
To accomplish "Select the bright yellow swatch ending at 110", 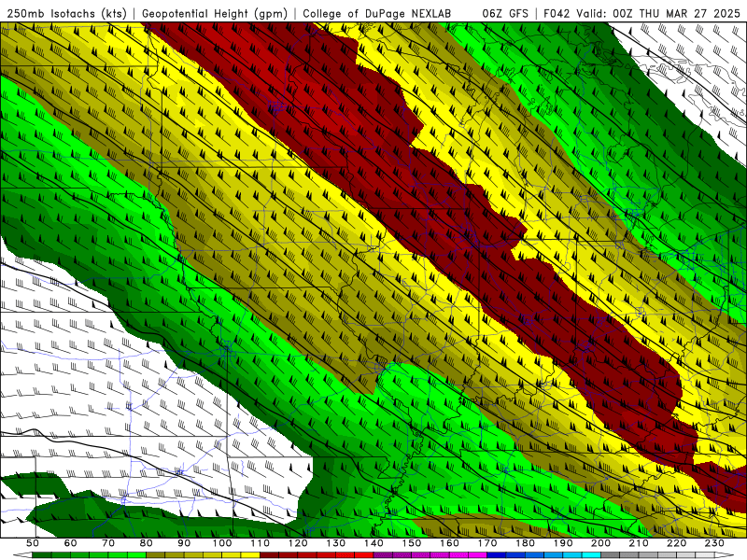I will (x=250, y=555).
